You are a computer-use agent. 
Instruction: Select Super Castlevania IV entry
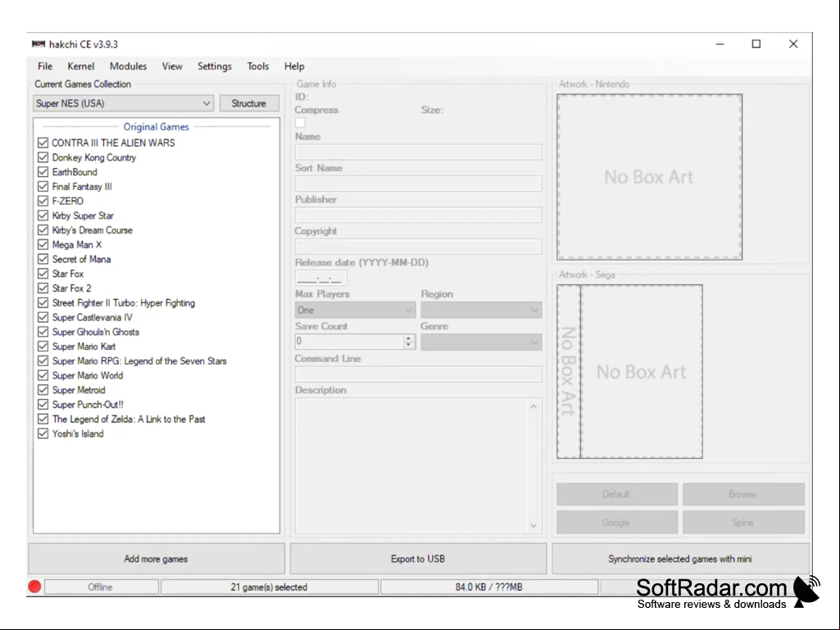(x=92, y=317)
